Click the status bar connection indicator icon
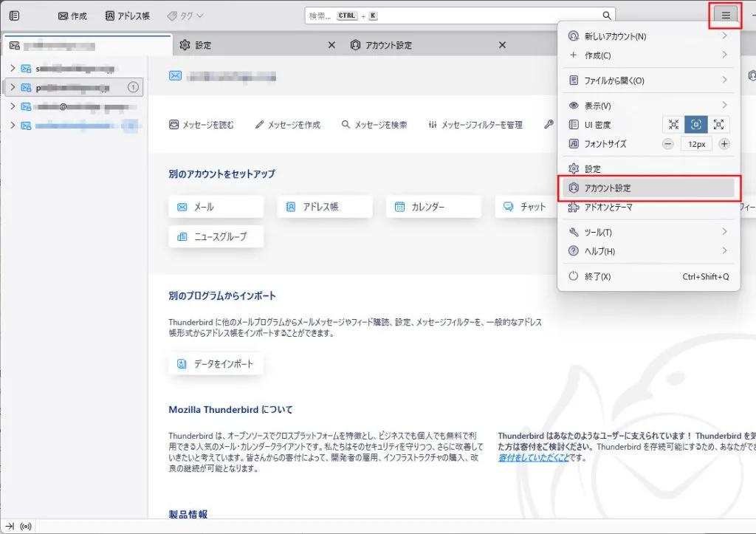Viewport: 756px width, 534px height. coord(27,527)
